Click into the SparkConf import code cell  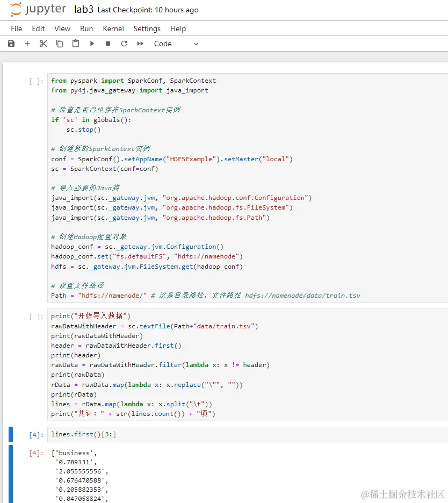point(247,188)
